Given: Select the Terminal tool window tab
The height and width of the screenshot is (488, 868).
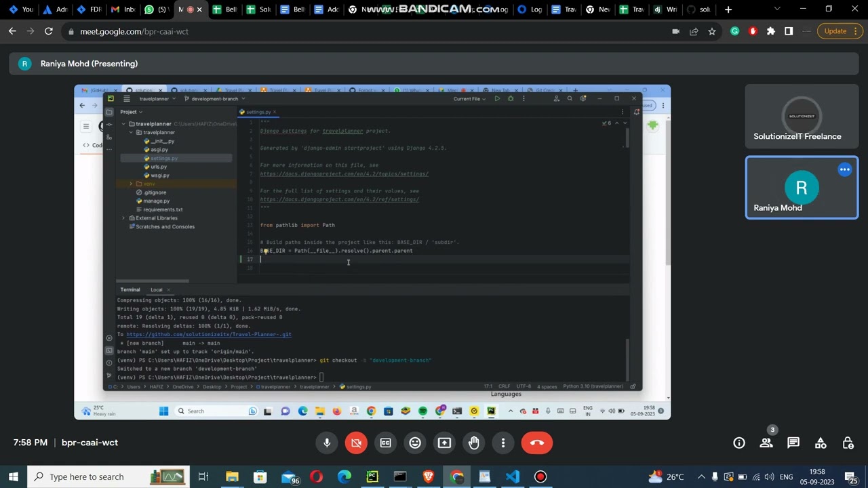Looking at the screenshot, I should pyautogui.click(x=130, y=290).
